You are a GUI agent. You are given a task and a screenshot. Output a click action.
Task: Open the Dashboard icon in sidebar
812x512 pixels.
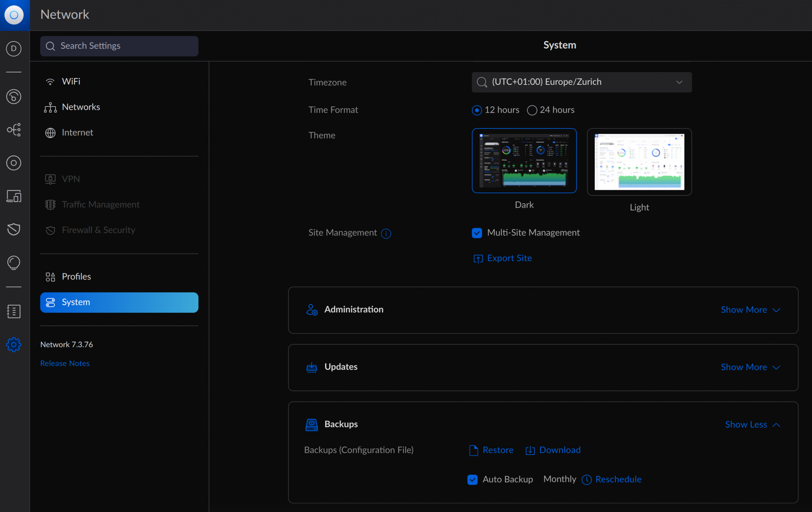tap(14, 96)
